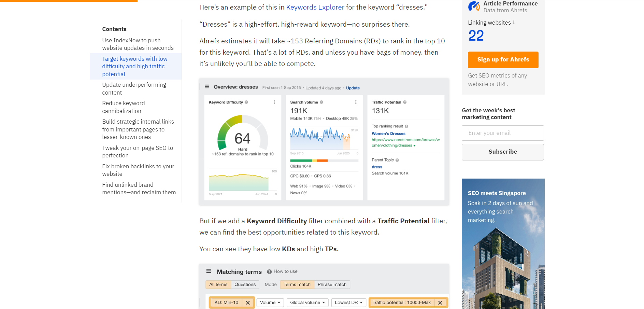
Task: Go to Use IndexNow contents section
Action: pos(138,44)
